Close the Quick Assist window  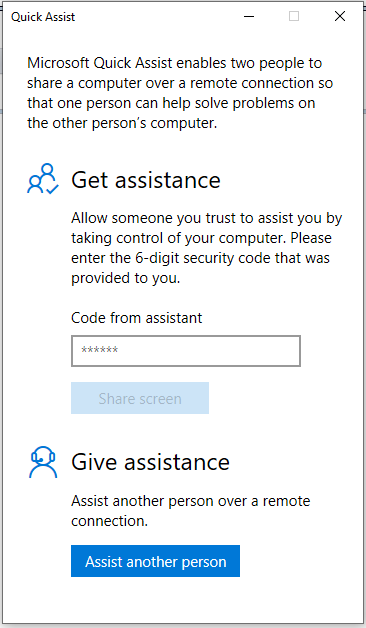coord(340,16)
